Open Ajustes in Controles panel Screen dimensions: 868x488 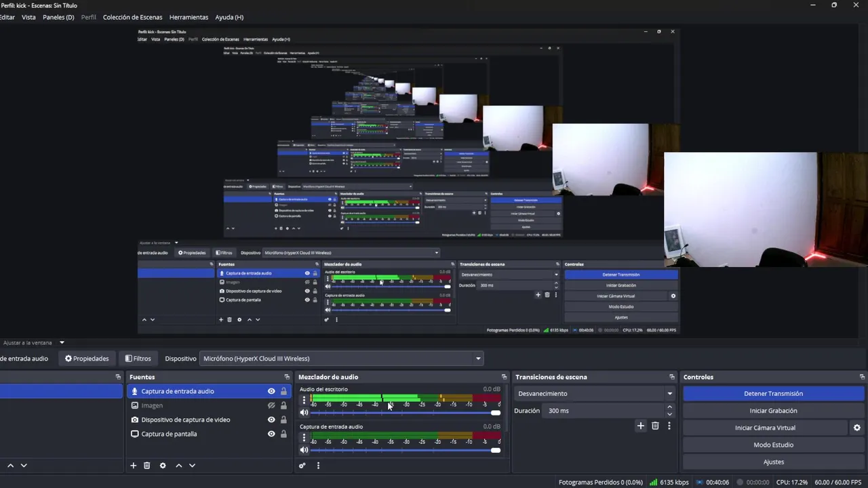click(x=774, y=462)
